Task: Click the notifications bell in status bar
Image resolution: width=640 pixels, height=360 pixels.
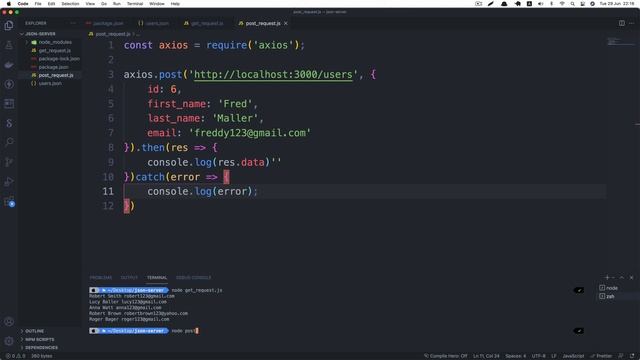Action: pyautogui.click(x=632, y=356)
